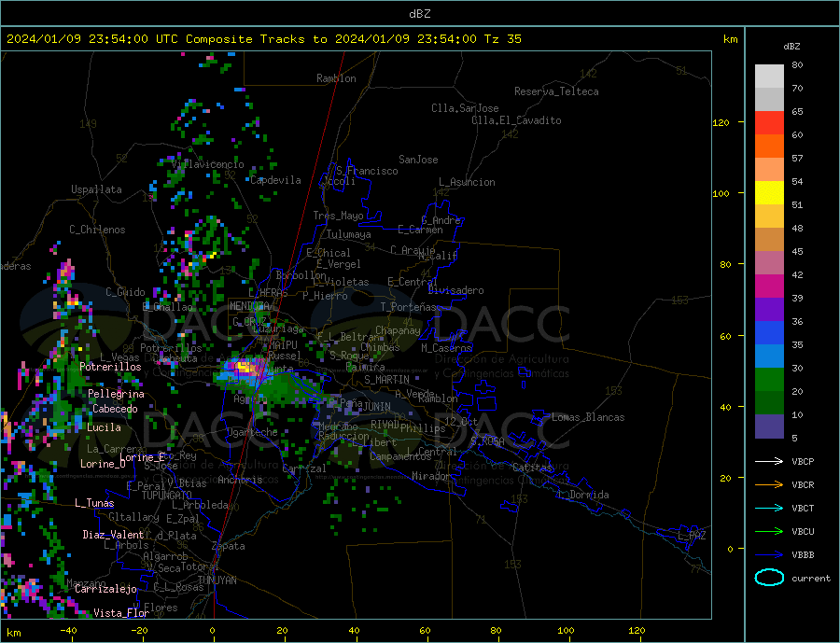Click the orange VBCR arrow in legend

click(769, 485)
